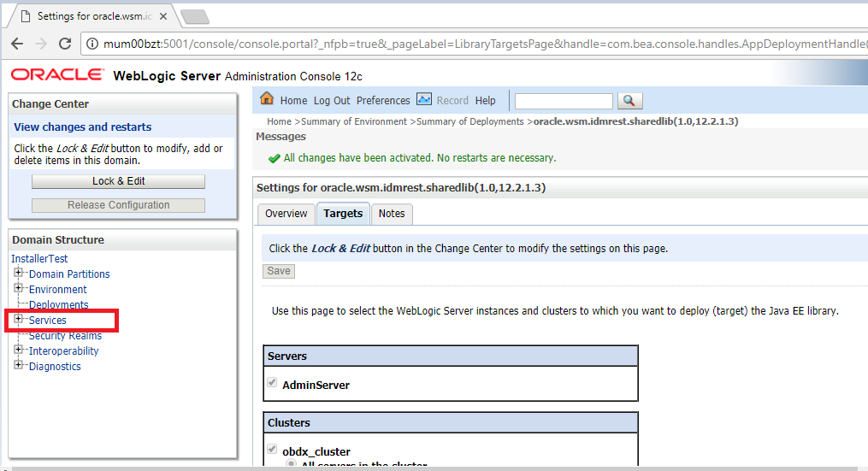Expand the Environment tree node

[x=18, y=288]
